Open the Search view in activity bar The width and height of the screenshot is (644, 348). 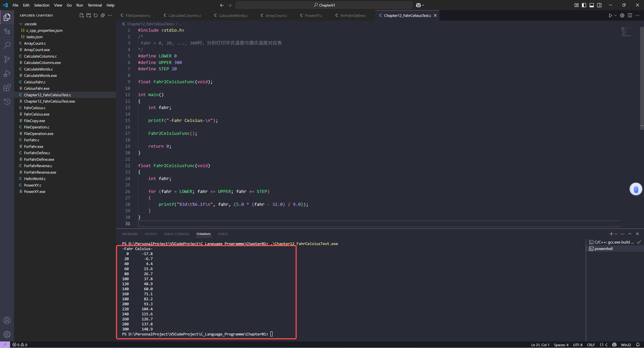pos(7,45)
